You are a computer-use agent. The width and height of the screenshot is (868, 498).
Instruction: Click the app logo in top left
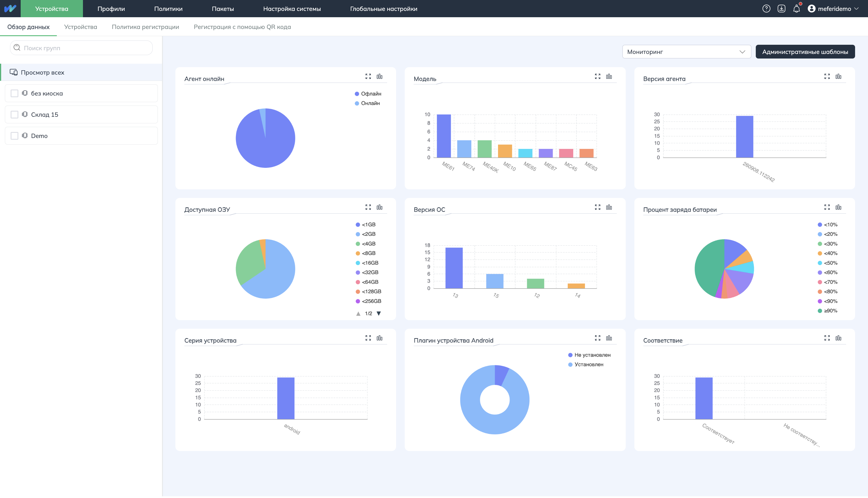10,9
